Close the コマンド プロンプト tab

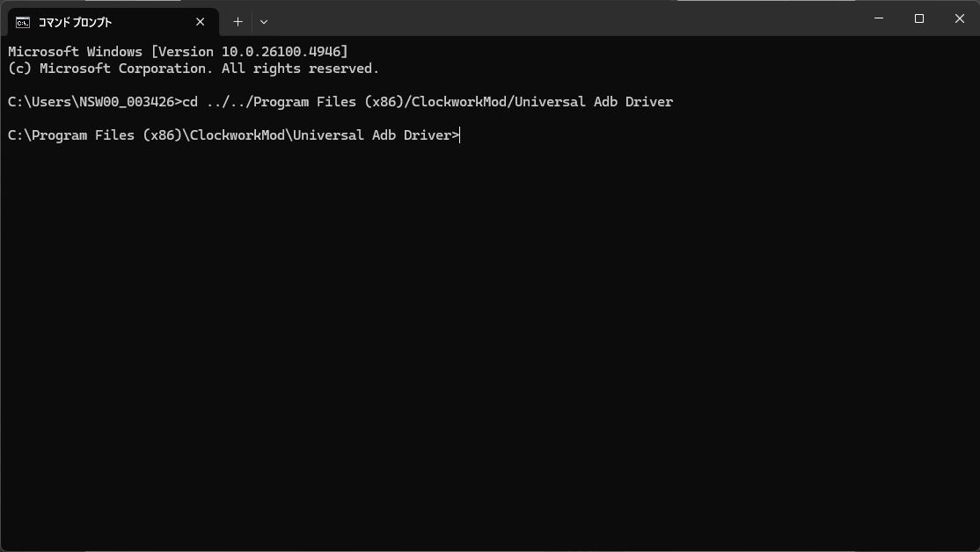tap(201, 22)
